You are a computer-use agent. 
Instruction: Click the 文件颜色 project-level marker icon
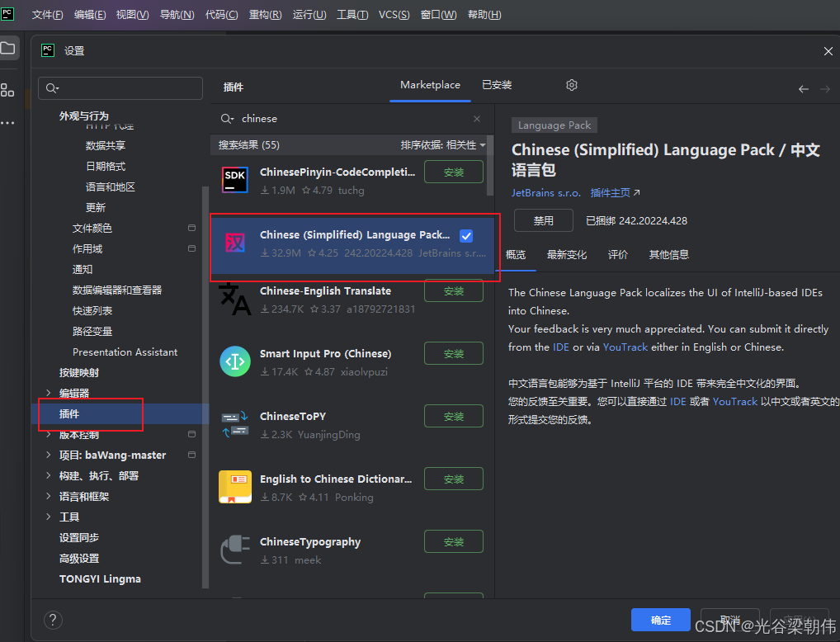(x=191, y=228)
